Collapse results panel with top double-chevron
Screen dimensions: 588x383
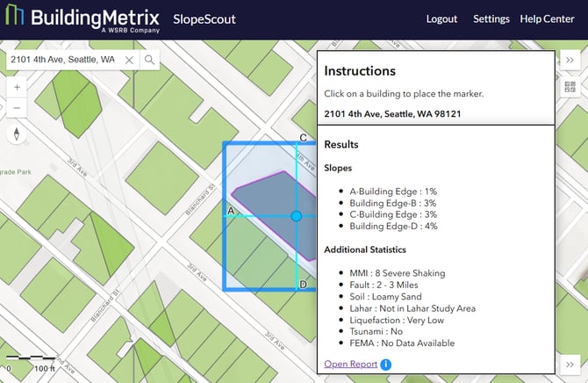point(570,61)
